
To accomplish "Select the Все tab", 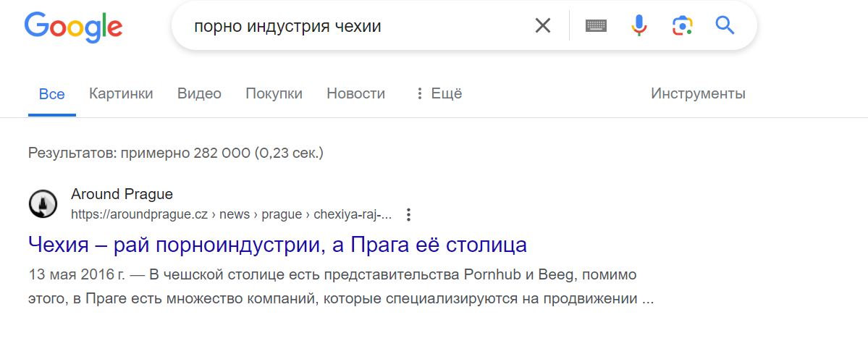I will point(52,94).
